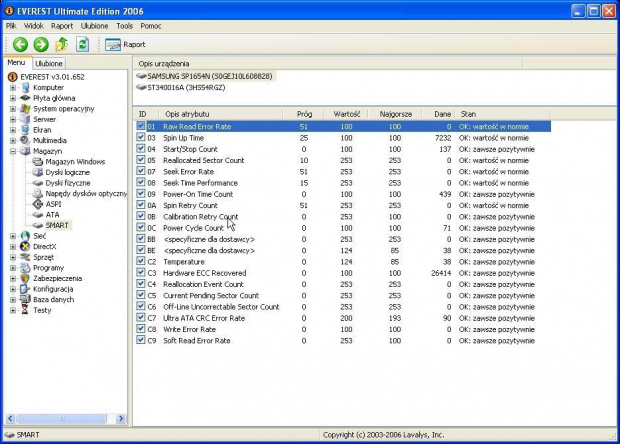620x444 pixels.
Task: Click the Konfiguracja icon in tree
Action: point(25,289)
